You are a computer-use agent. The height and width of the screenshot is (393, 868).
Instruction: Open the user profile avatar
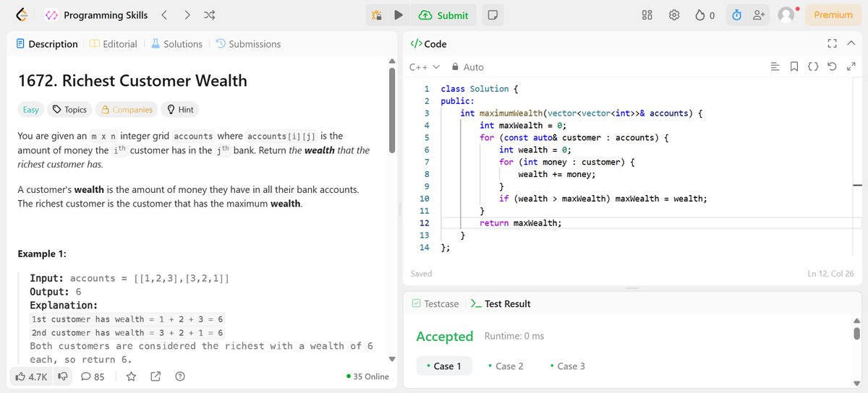point(786,15)
